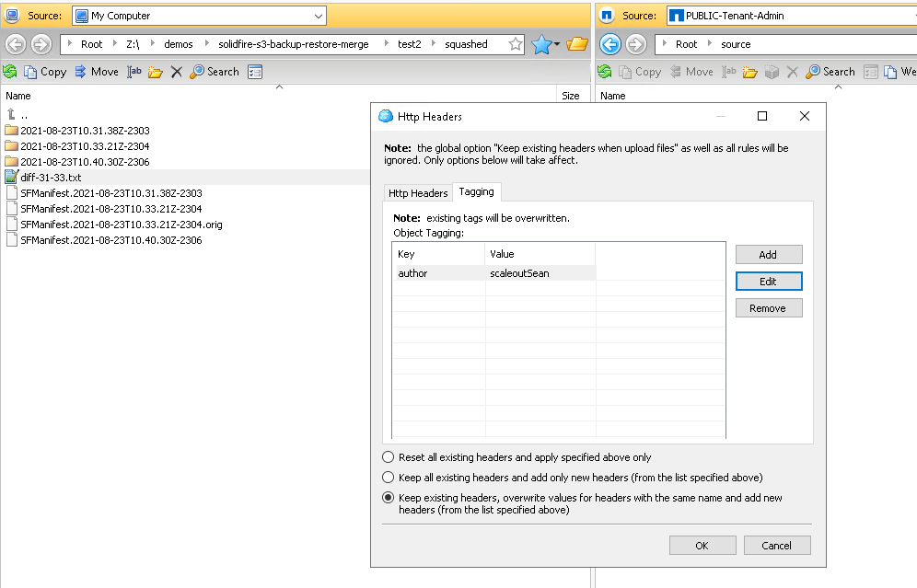
Task: Add bookmark with outline star icon
Action: 516,44
